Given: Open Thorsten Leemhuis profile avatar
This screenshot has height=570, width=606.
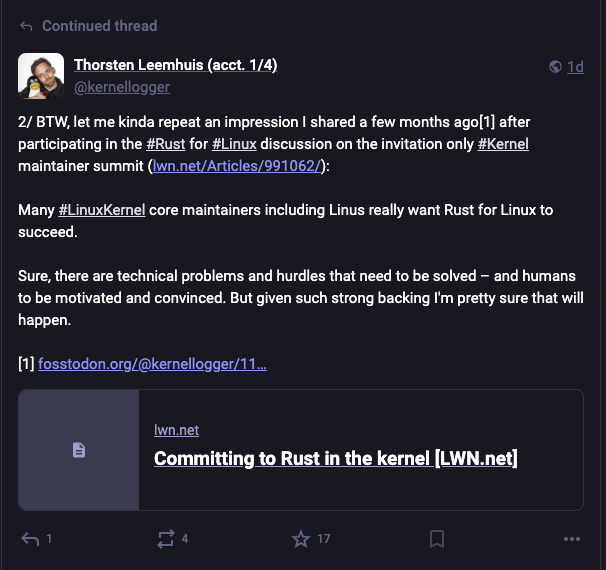Looking at the screenshot, I should point(41,76).
